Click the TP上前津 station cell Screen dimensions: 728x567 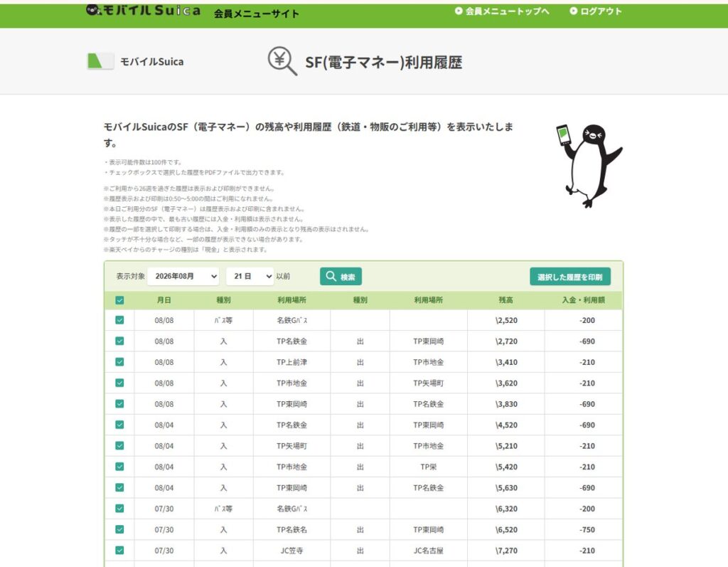[x=291, y=362]
